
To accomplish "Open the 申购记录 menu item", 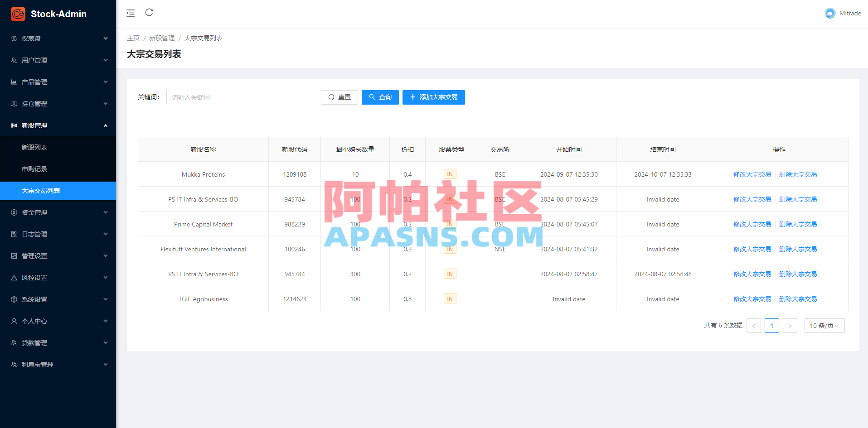I will [x=34, y=168].
